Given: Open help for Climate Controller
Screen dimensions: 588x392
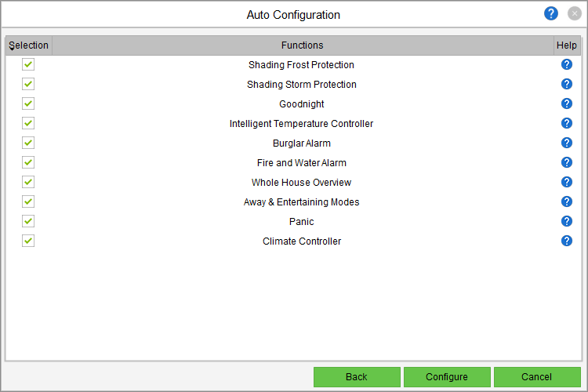Looking at the screenshot, I should [x=567, y=241].
